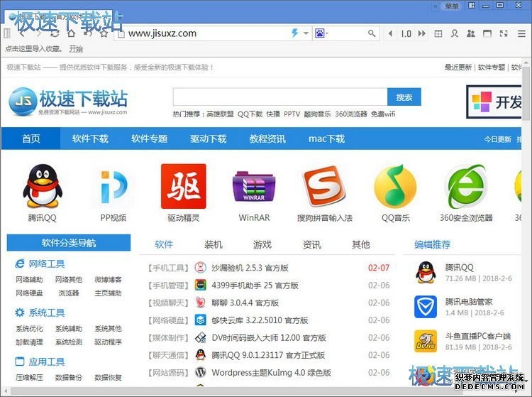Click the split view grid icon
This screenshot has height=397, width=532.
click(x=438, y=33)
